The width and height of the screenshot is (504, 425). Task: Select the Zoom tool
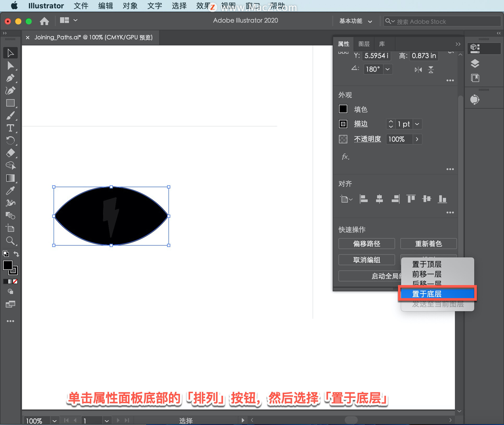10,241
